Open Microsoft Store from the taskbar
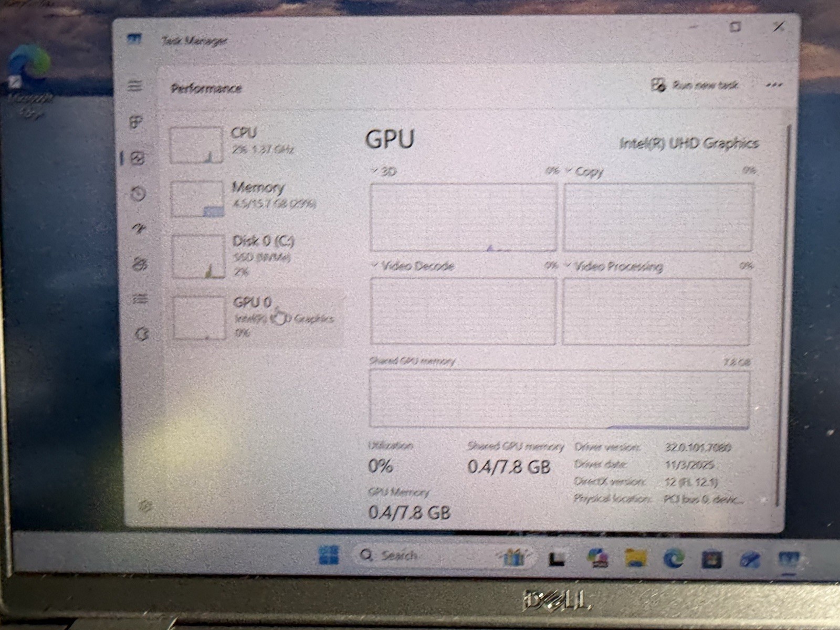This screenshot has width=840, height=630. (x=712, y=560)
